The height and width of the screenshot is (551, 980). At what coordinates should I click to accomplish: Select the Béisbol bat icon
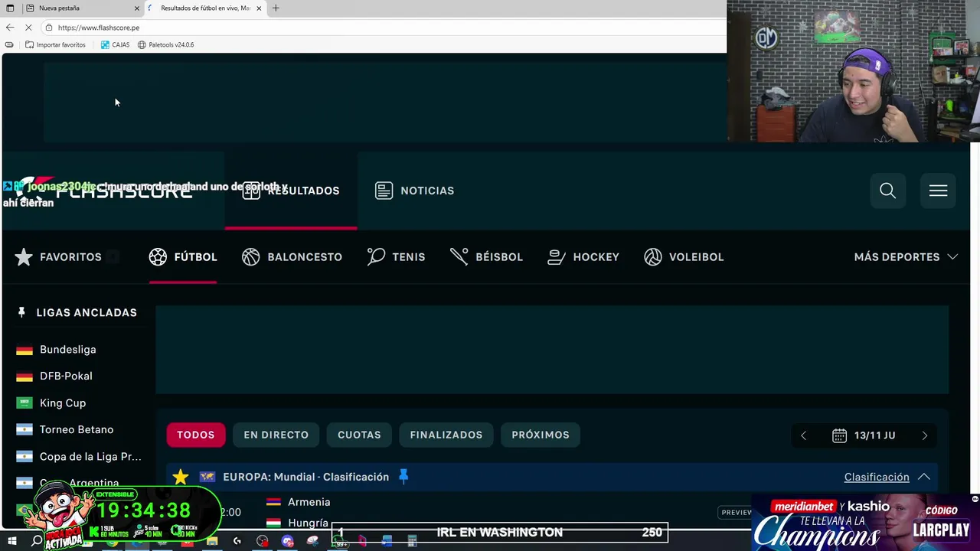click(x=459, y=257)
